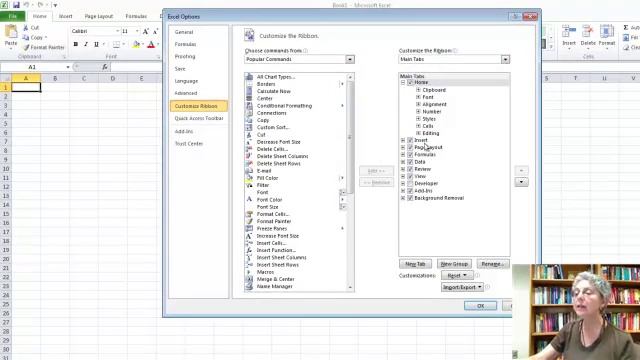Click OK to confirm Excel Options

click(480, 306)
